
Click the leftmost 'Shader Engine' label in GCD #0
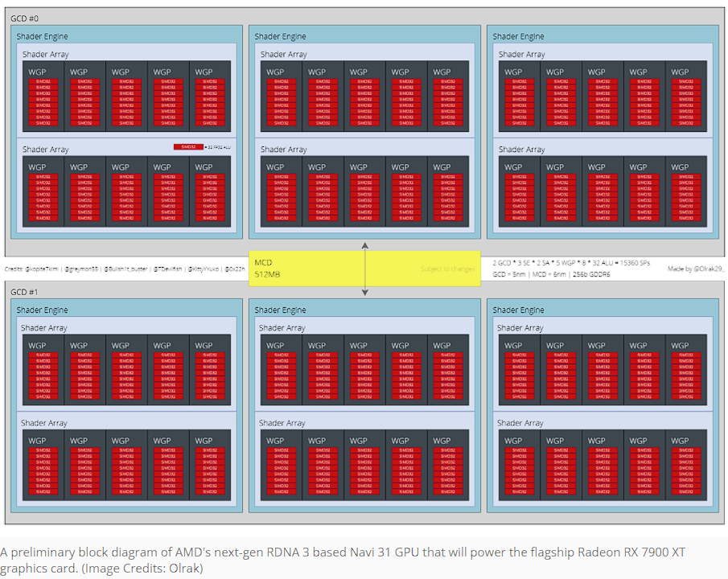pyautogui.click(x=42, y=36)
